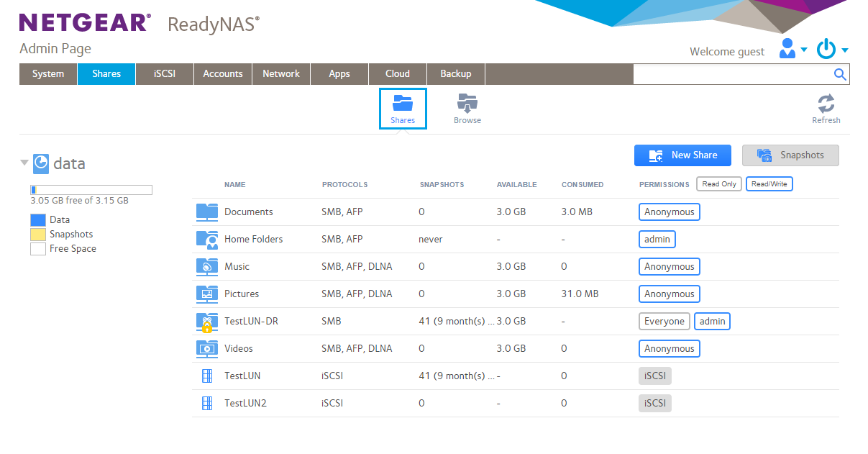Open the user profile dropdown
Image resolution: width=868 pixels, height=454 pixels.
pos(792,50)
